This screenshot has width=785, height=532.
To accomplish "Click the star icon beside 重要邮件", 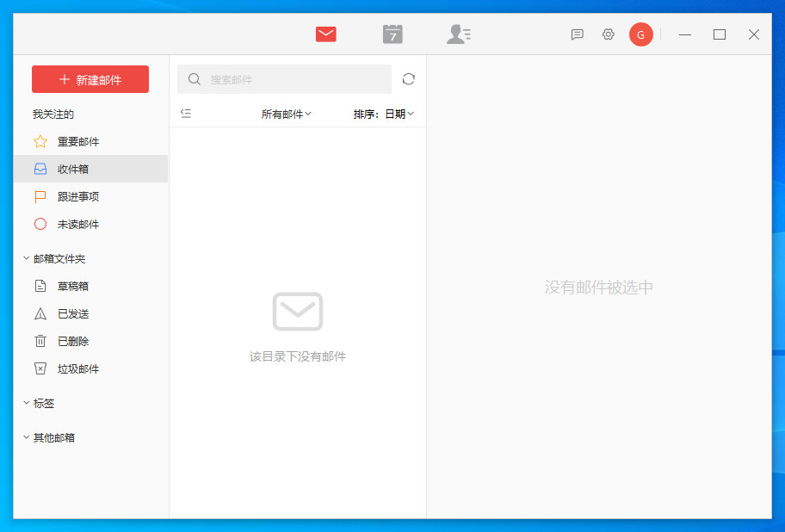I will click(40, 142).
